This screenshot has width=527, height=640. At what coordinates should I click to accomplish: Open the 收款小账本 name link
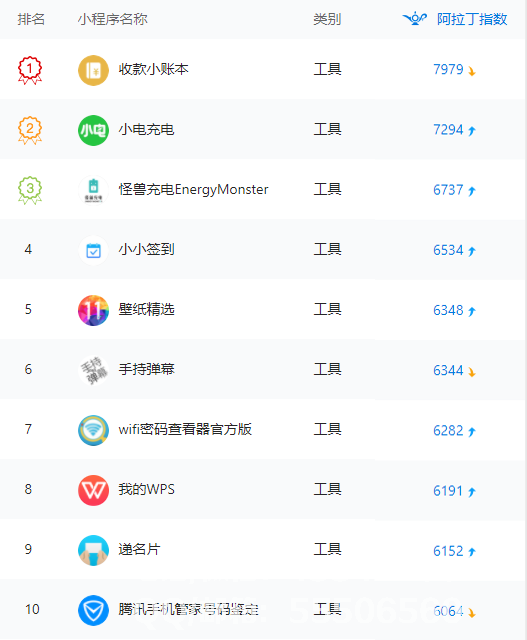pos(153,69)
